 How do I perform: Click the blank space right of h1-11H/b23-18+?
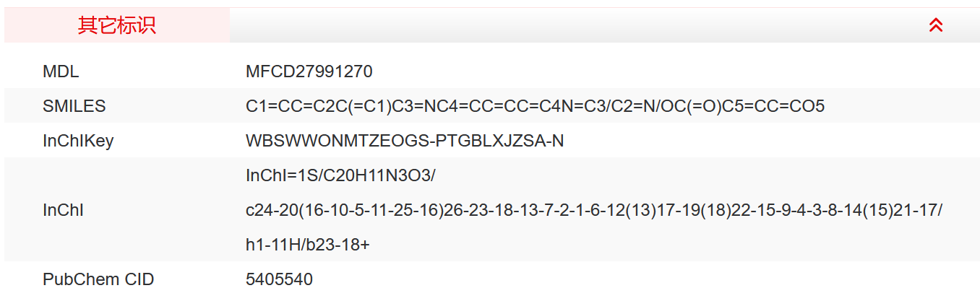pos(650,245)
